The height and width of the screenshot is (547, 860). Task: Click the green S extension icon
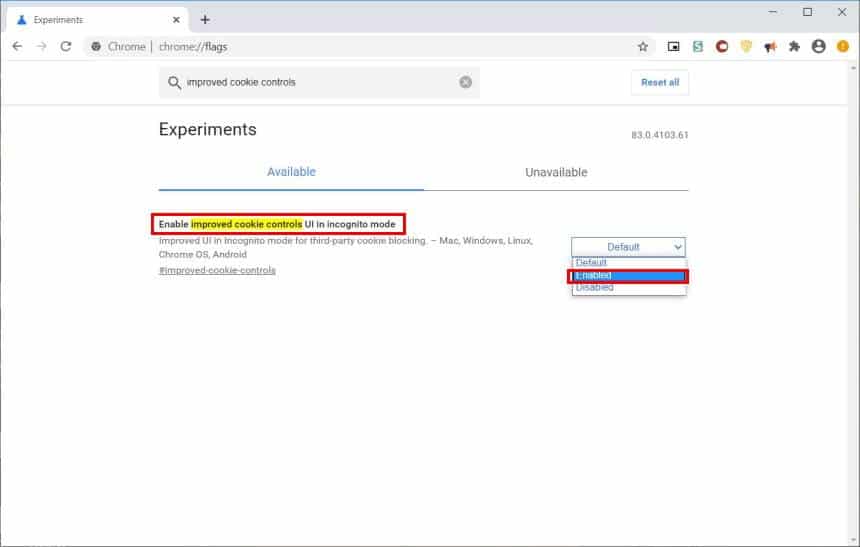pos(698,47)
